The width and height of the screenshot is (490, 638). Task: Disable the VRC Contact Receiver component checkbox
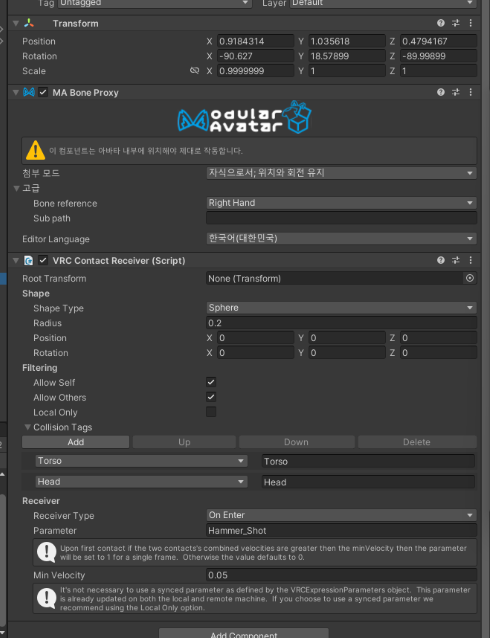43,260
